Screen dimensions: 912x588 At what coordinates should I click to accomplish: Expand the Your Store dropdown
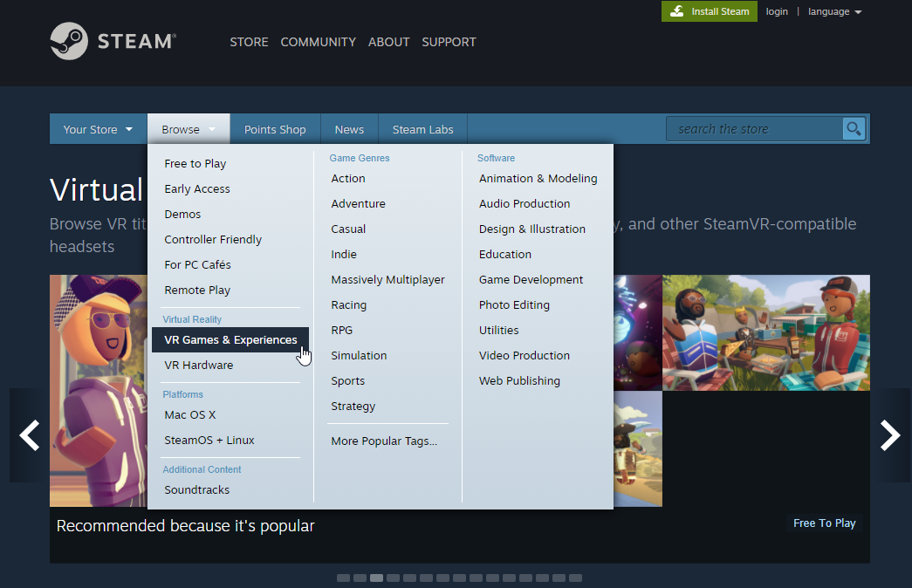98,129
